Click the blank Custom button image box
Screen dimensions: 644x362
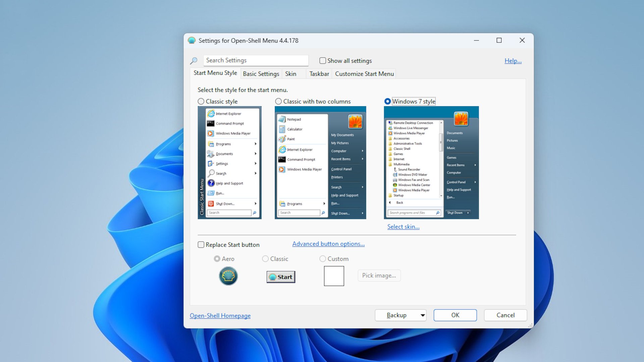[x=334, y=276]
